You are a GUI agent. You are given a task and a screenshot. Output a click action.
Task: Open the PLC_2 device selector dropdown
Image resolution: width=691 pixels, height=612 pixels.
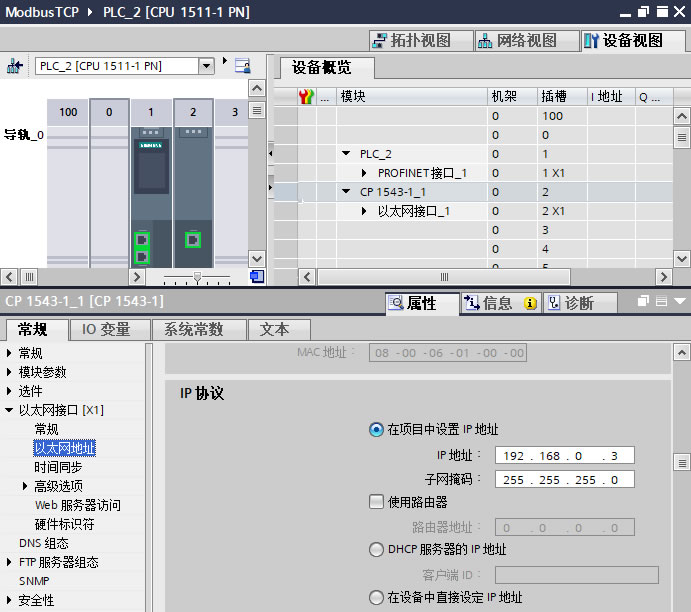tap(206, 67)
